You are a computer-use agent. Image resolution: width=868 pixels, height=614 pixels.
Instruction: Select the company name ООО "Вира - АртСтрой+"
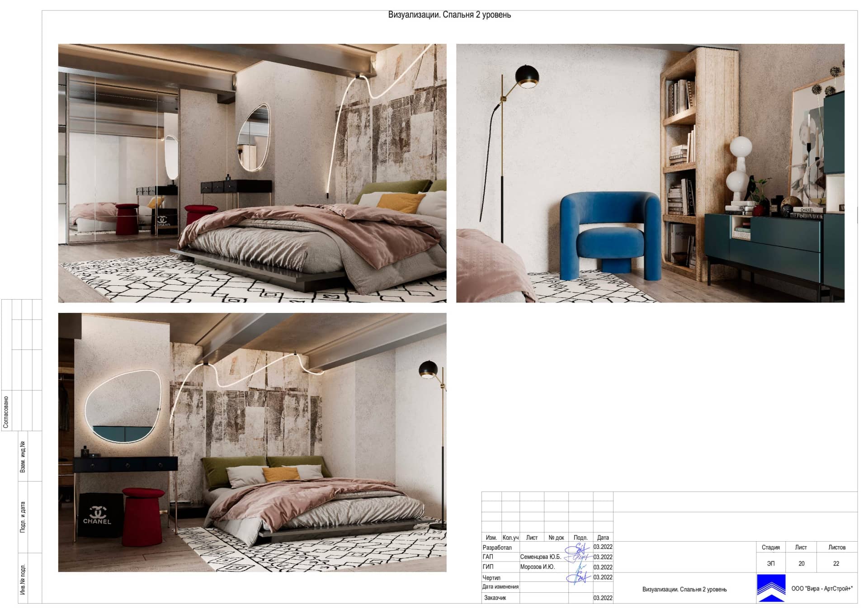tap(822, 589)
